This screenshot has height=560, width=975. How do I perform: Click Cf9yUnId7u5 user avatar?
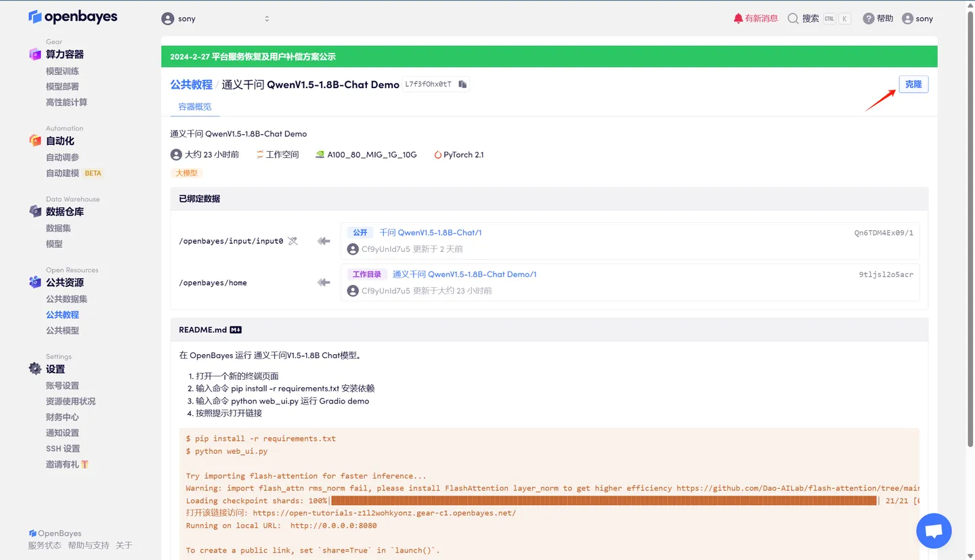352,249
